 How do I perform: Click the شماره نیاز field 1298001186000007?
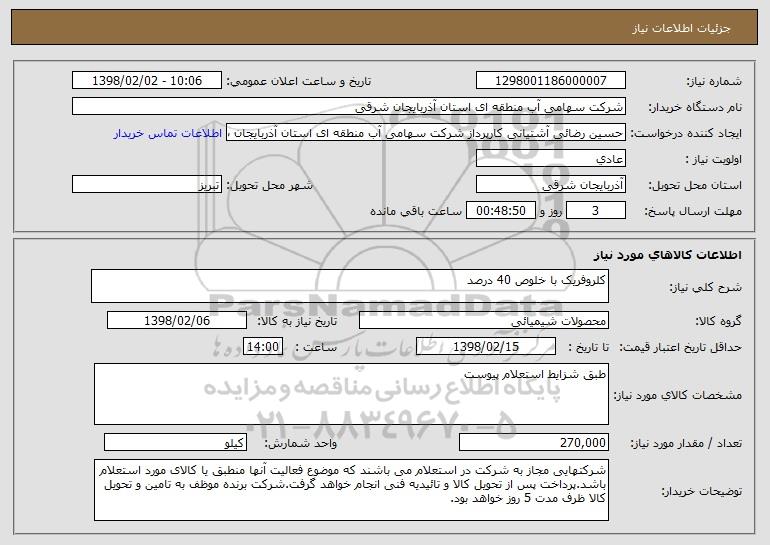(550, 81)
